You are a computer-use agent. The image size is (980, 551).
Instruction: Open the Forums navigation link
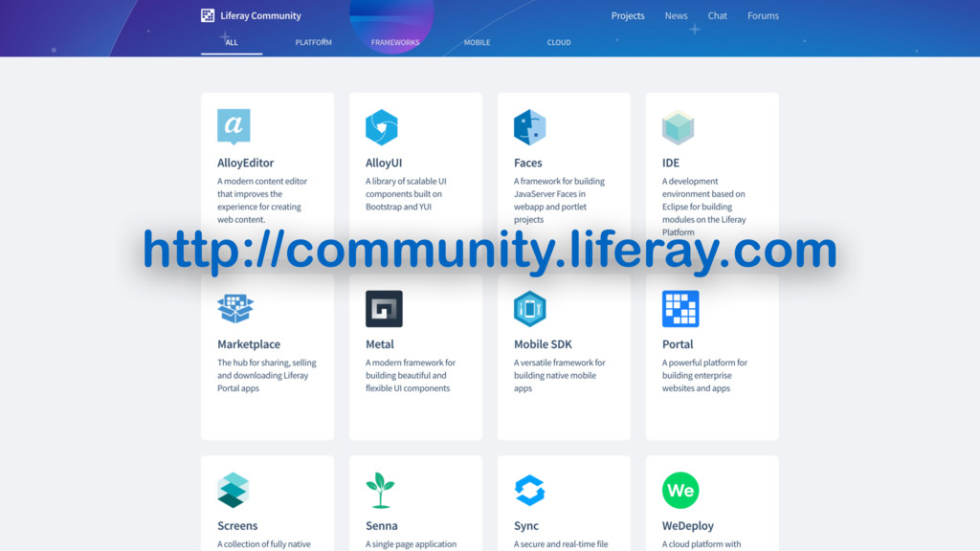click(x=763, y=15)
